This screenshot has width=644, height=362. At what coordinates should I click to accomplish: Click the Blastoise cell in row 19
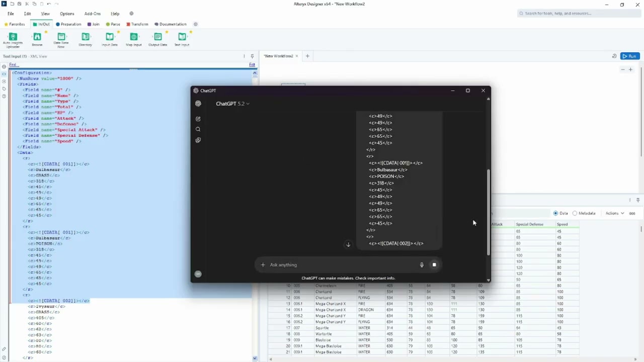pos(335,340)
